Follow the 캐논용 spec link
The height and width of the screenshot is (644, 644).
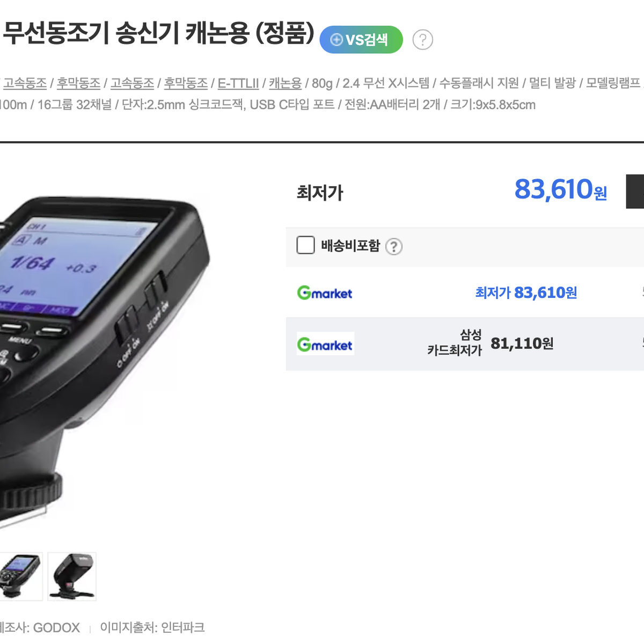coord(285,83)
